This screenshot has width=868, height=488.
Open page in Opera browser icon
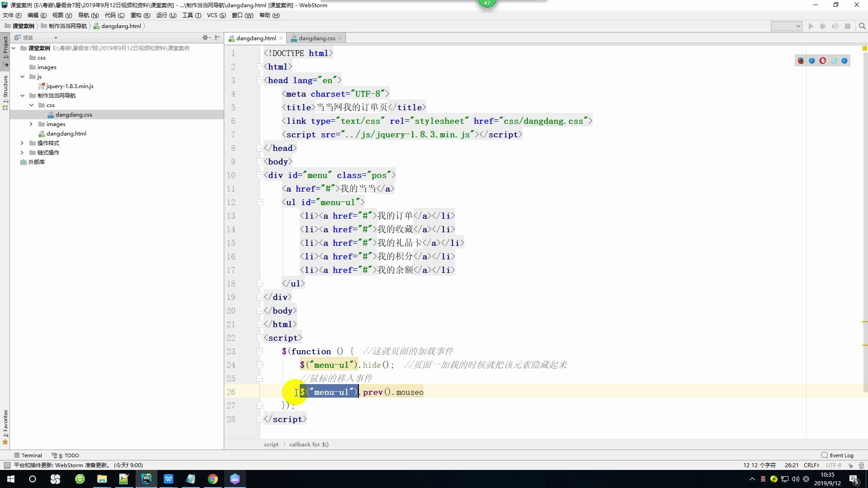click(x=823, y=61)
